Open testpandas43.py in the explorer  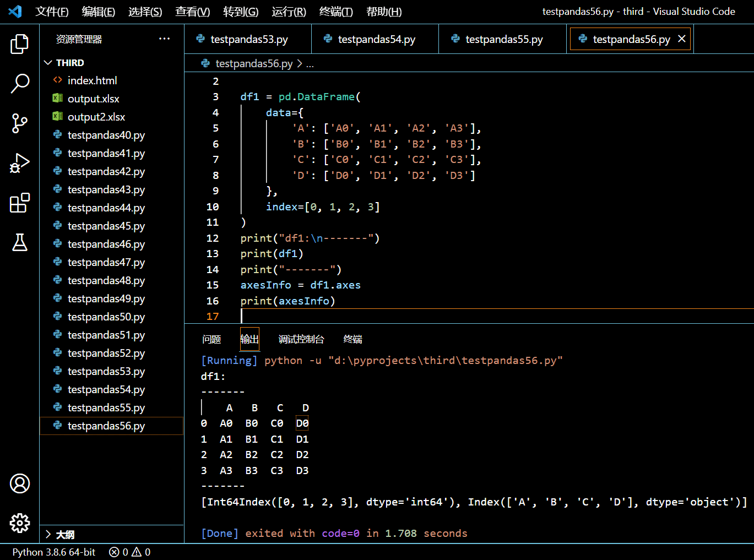click(x=112, y=189)
